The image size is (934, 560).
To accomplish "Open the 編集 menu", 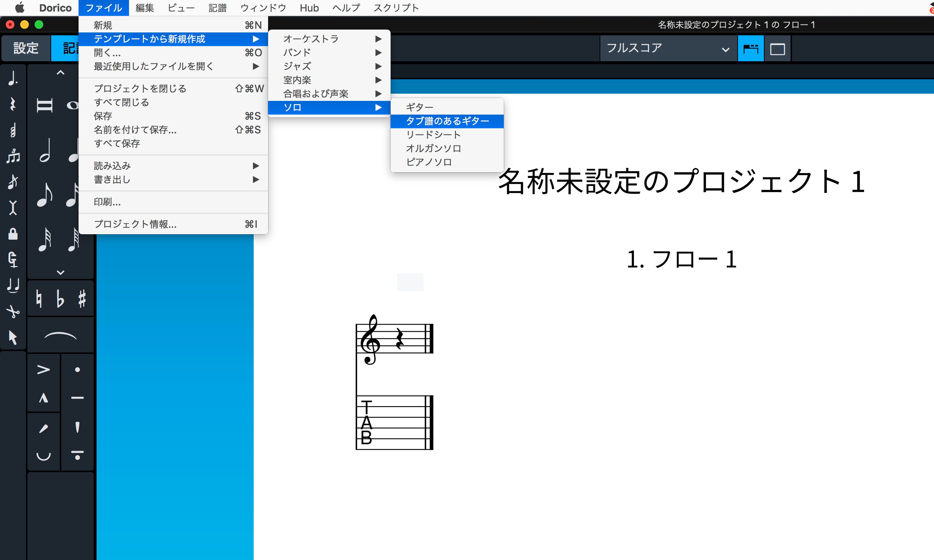I will tap(145, 8).
